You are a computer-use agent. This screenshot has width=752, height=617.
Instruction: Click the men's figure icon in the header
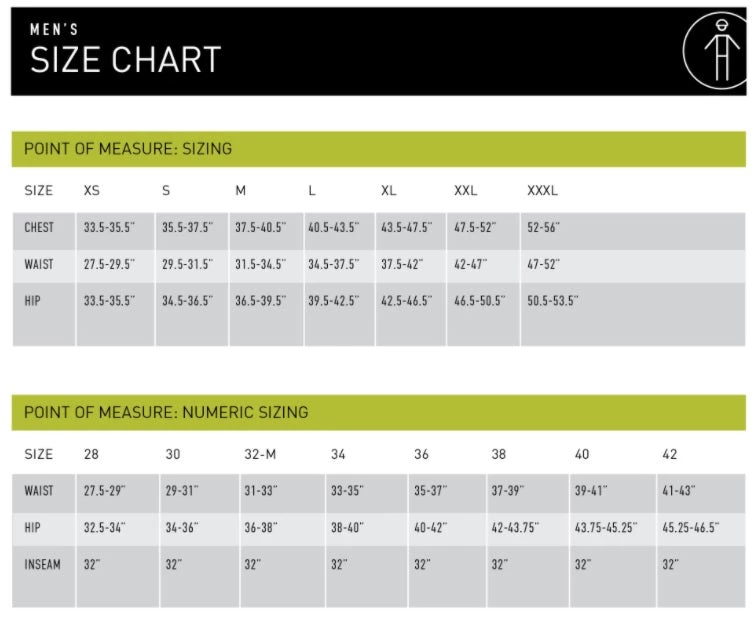point(717,51)
